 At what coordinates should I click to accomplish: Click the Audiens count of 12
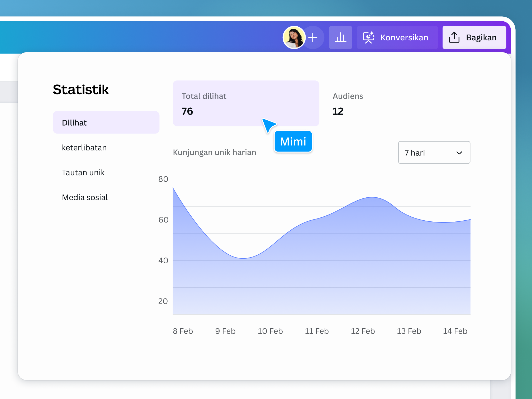(x=338, y=111)
